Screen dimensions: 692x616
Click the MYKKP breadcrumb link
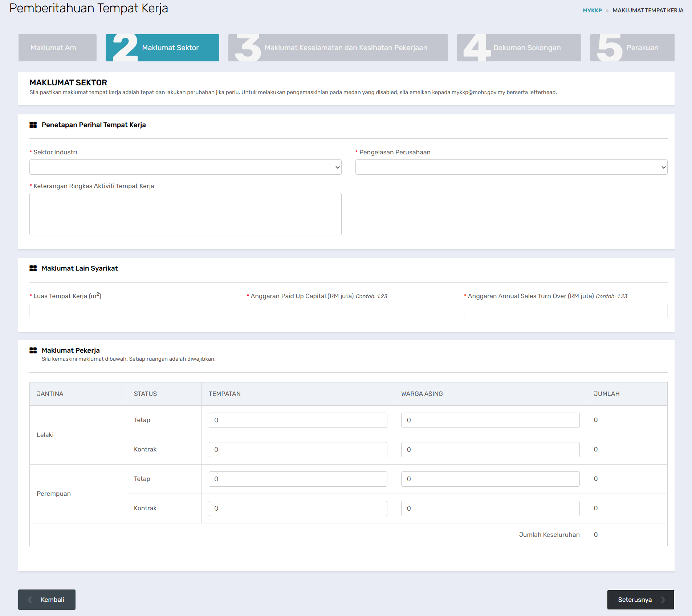(592, 11)
